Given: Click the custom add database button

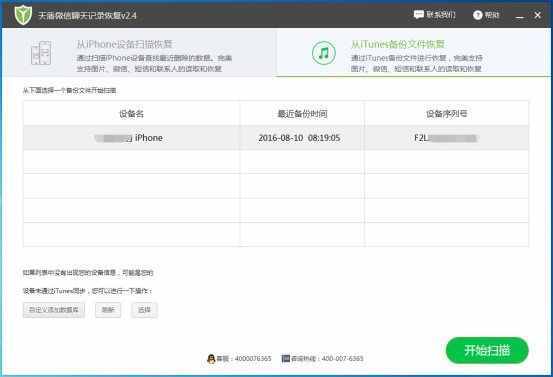Looking at the screenshot, I should [54, 310].
